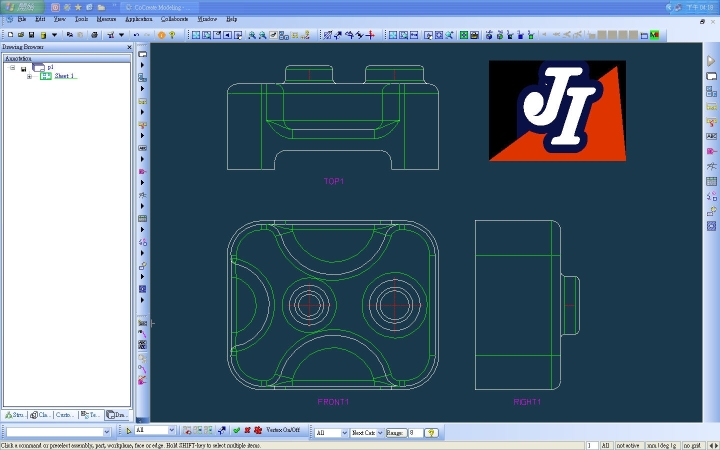The width and height of the screenshot is (720, 450).
Task: Click the ABC text icon in right toolbar
Action: (x=711, y=136)
